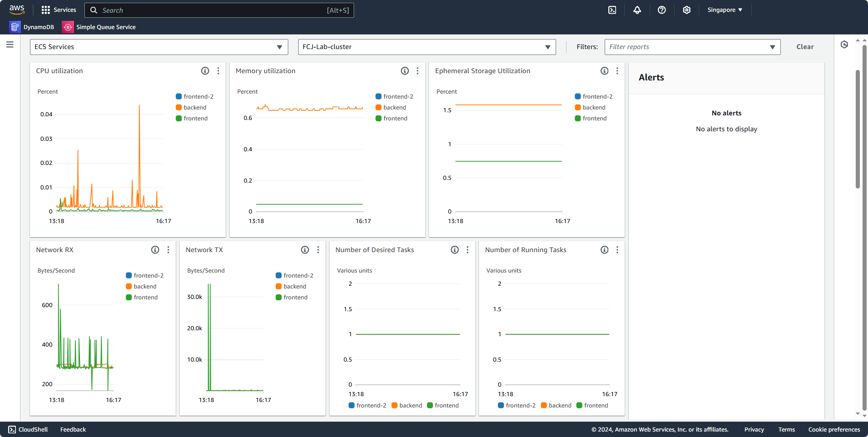Toggle backend series in Network RX legend
This screenshot has height=437, width=868.
tap(141, 287)
